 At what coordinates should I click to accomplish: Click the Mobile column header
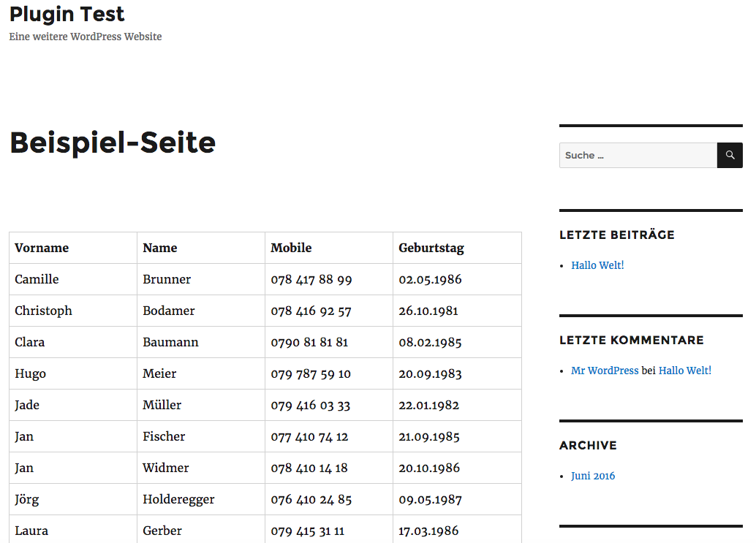291,248
